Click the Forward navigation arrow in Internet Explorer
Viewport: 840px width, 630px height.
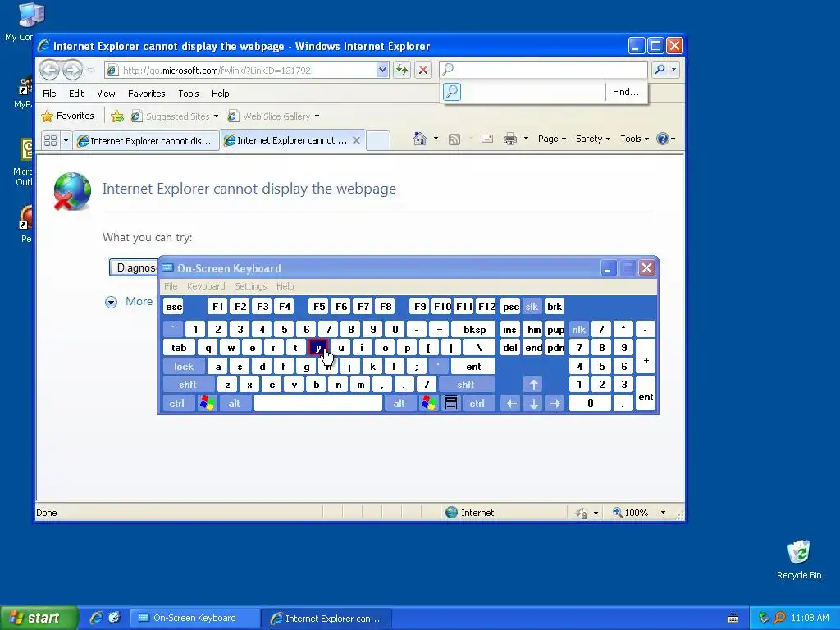click(72, 70)
